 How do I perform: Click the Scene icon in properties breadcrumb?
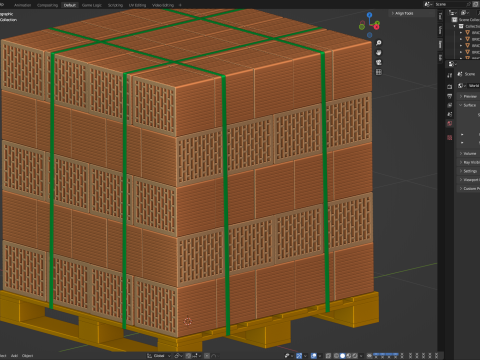(460, 74)
